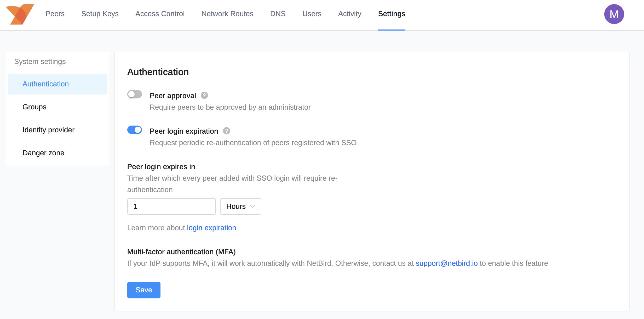View the Activity tab

(349, 14)
